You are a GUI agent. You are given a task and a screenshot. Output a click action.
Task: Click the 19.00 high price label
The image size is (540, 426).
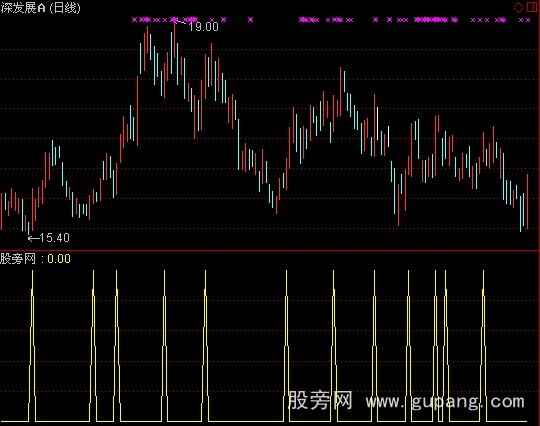coord(203,27)
